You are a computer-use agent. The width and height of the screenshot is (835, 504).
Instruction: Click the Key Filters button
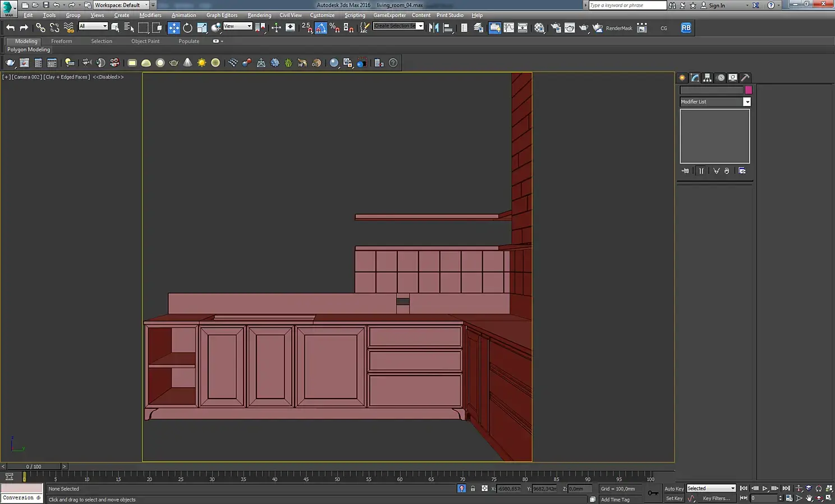coord(716,498)
